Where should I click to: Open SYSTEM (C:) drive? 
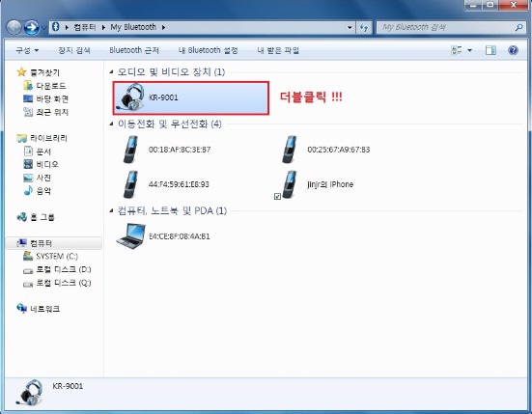[x=50, y=257]
